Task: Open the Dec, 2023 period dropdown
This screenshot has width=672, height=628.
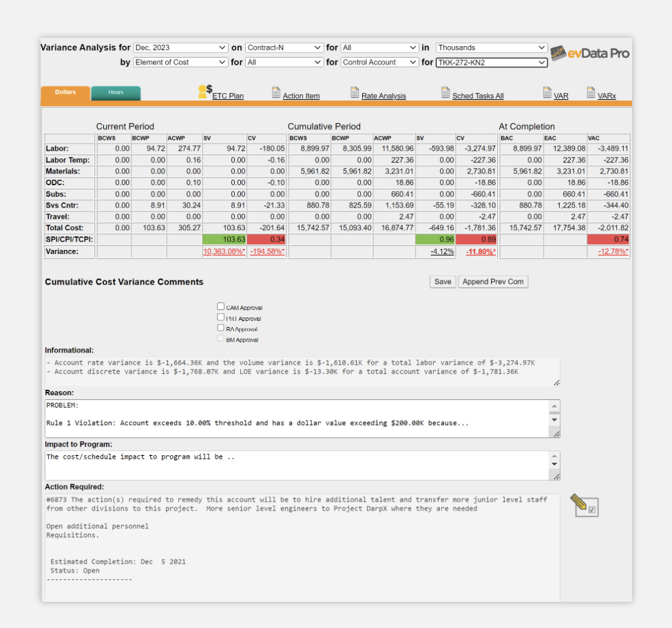Action: [x=180, y=48]
